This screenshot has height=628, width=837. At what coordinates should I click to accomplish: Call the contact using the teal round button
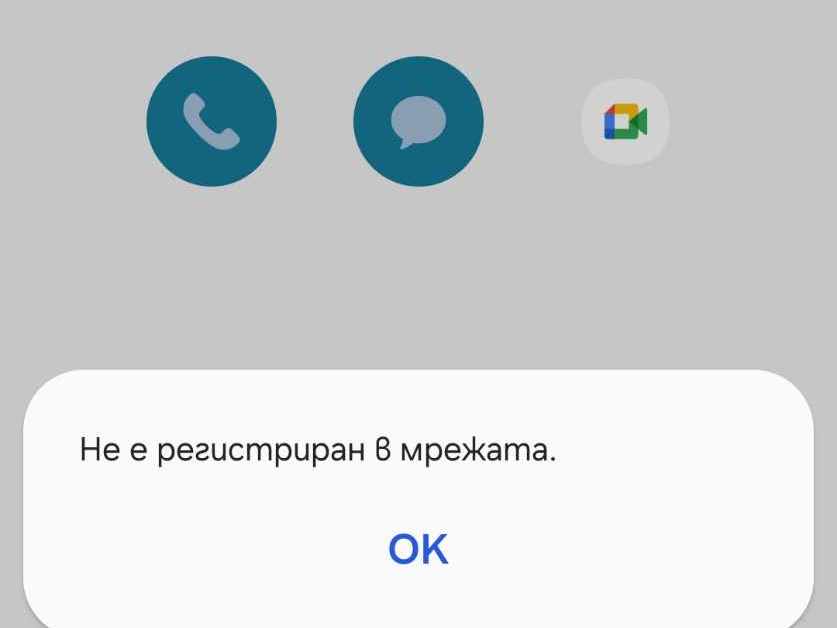coord(211,121)
